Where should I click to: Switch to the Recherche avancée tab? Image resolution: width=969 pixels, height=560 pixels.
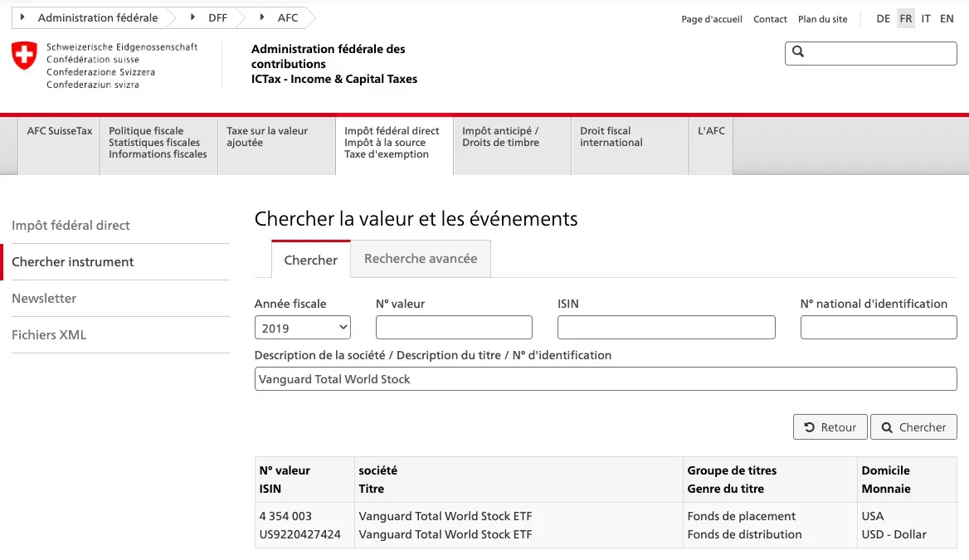(x=421, y=259)
